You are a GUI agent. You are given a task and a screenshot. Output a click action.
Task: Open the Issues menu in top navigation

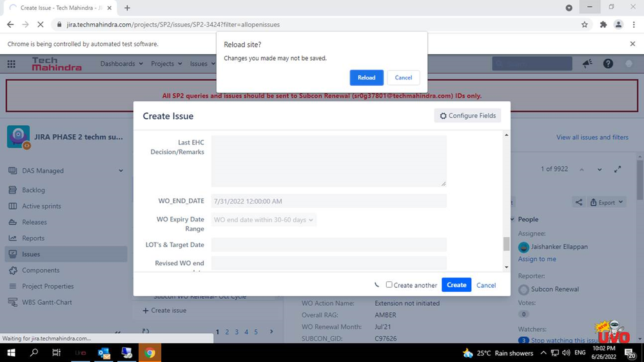pos(202,64)
